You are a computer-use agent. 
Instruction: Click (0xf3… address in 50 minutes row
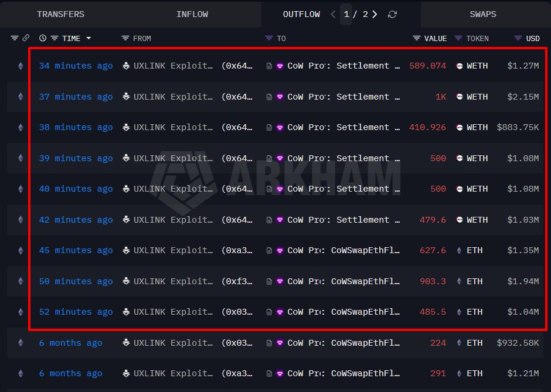point(237,281)
